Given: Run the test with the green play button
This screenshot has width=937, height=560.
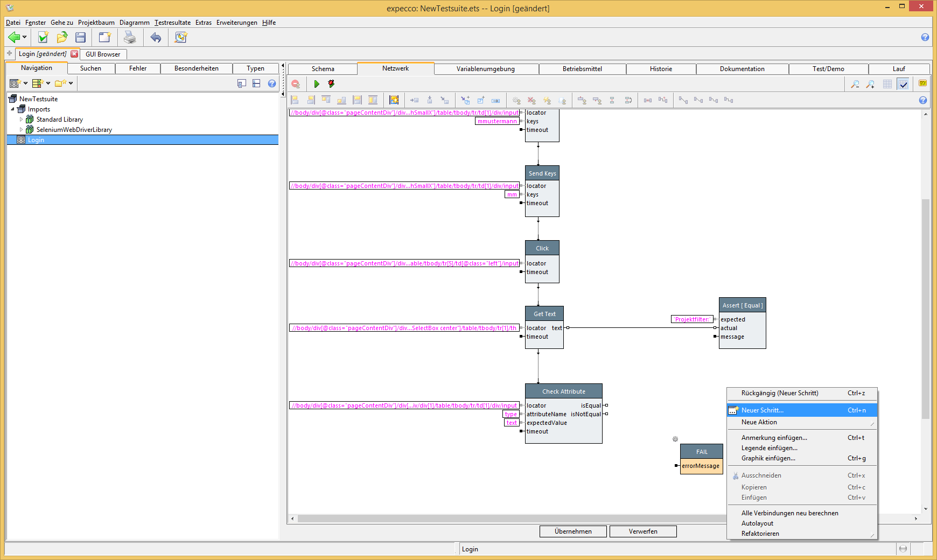Looking at the screenshot, I should click(317, 84).
